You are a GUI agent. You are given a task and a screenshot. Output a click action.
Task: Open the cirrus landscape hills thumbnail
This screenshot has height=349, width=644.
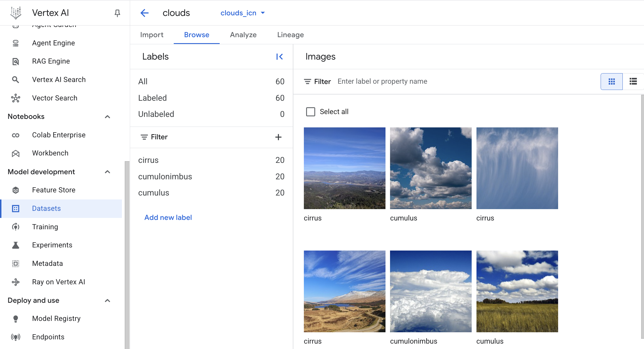point(345,168)
